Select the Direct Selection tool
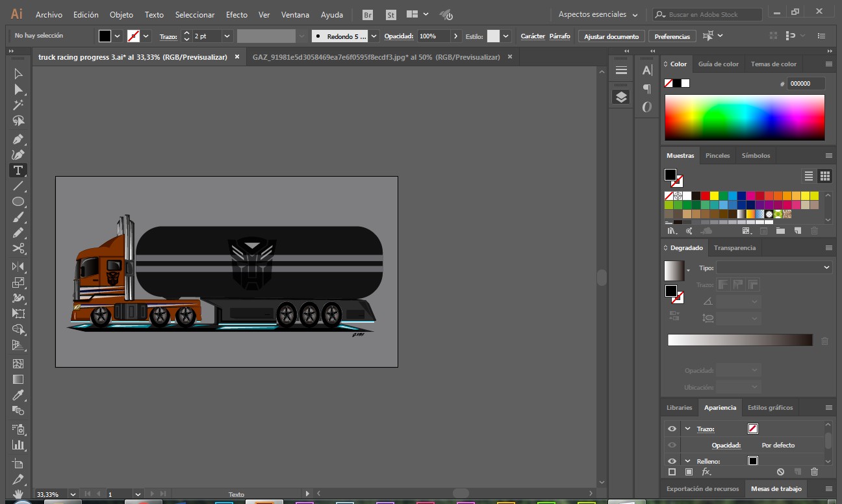This screenshot has width=842, height=504. (x=18, y=90)
